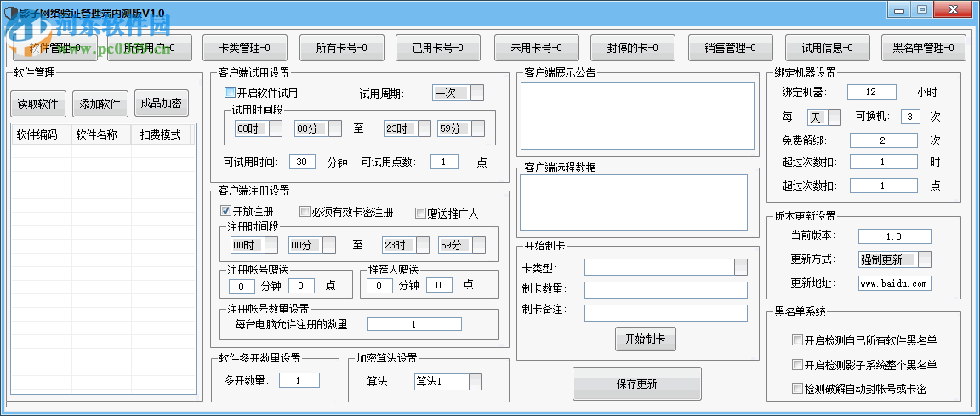Open the 试用周期 dropdown showing 一次
This screenshot has width=980, height=416.
[458, 93]
